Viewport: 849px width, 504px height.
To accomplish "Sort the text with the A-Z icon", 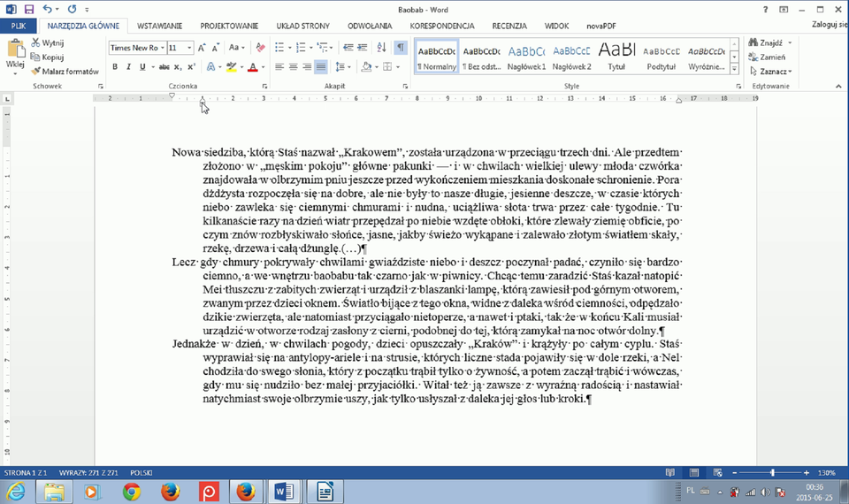I will click(380, 48).
